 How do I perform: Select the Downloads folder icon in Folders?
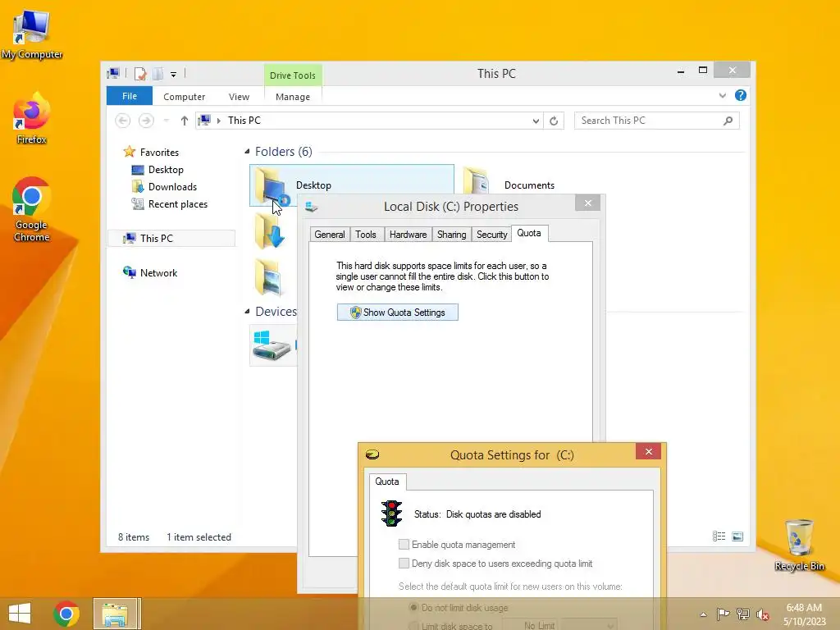(269, 231)
